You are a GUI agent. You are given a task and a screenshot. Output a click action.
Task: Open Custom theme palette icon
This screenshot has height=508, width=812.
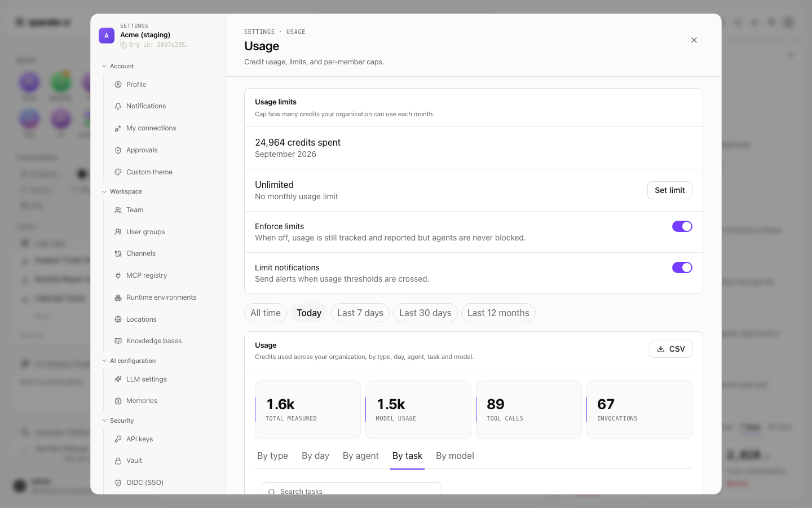(118, 172)
